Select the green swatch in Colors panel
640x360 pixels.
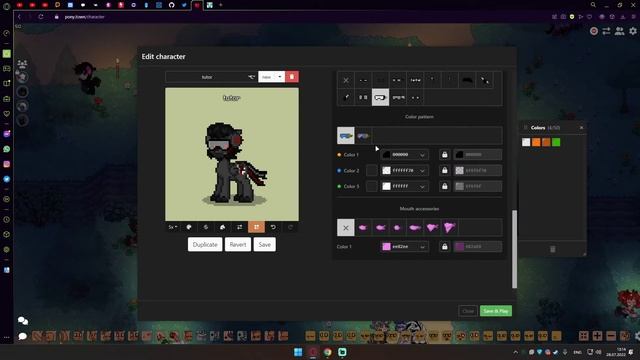556,142
